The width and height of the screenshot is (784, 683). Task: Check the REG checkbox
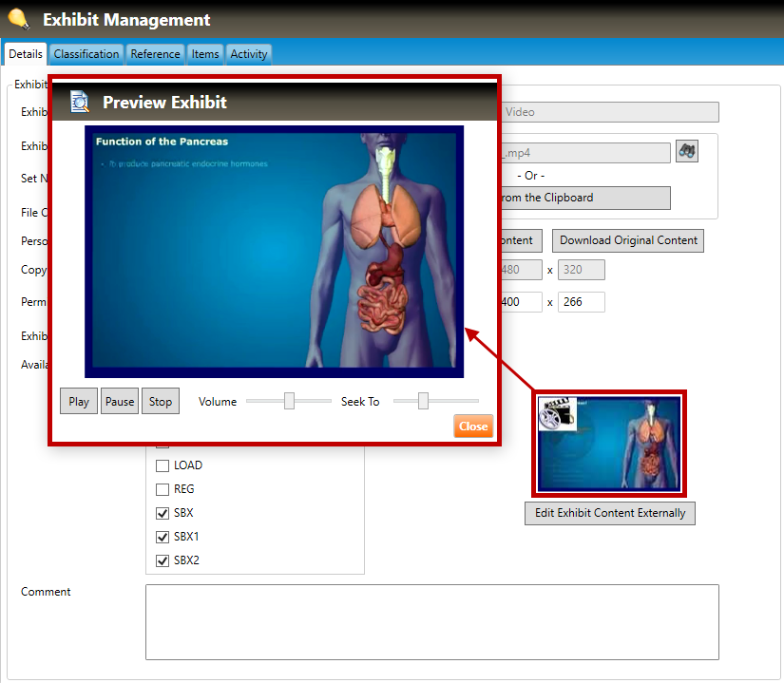point(163,489)
